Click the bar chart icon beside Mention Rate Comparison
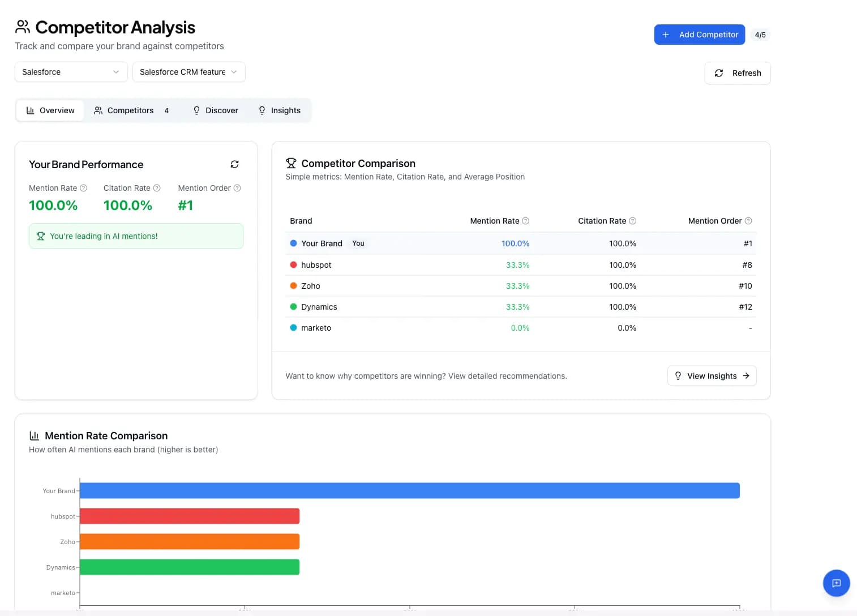 [34, 435]
